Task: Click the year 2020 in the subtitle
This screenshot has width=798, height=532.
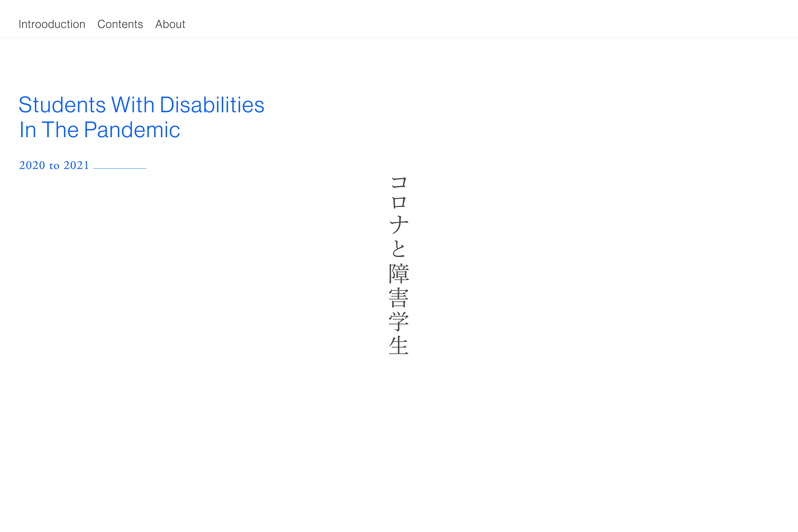Action: tap(32, 165)
